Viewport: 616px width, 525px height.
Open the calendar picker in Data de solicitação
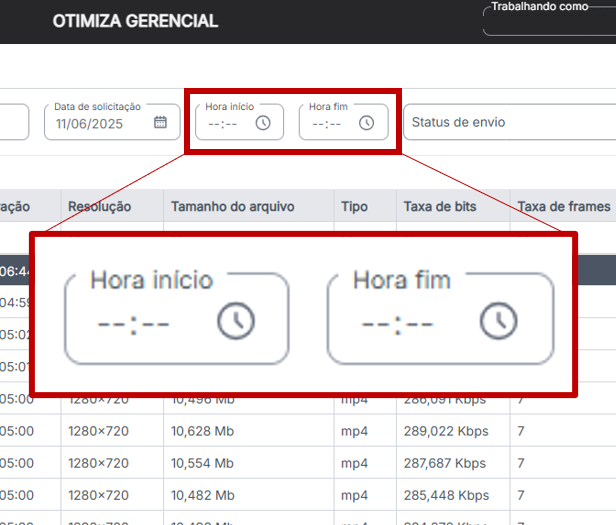click(160, 122)
